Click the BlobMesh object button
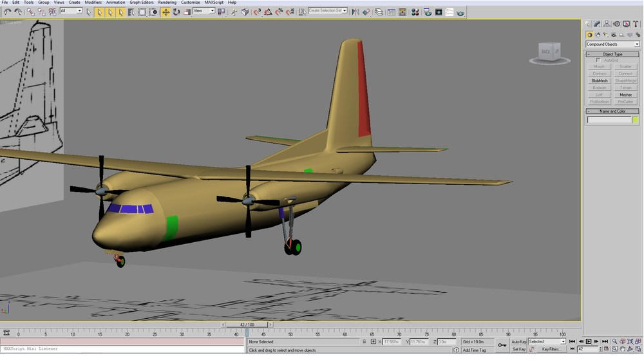Screen dimensions: 644x362 pos(599,81)
